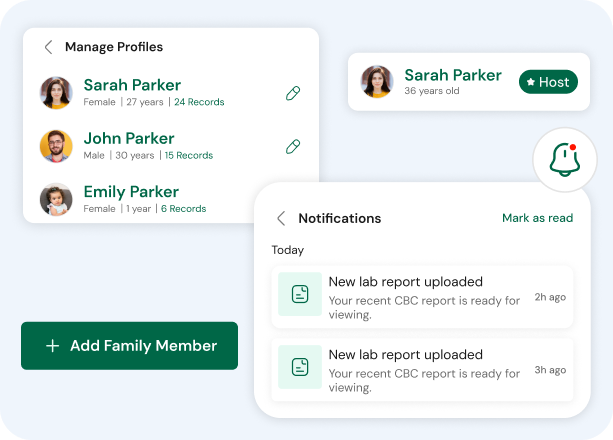Viewport: 613px width, 440px height.
Task: Click the Host badge
Action: pyautogui.click(x=548, y=82)
